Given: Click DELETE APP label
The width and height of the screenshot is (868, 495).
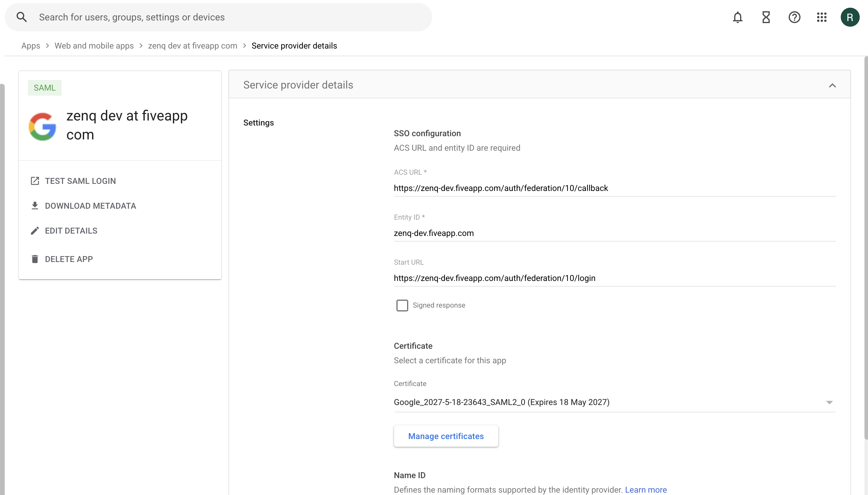Looking at the screenshot, I should point(69,259).
